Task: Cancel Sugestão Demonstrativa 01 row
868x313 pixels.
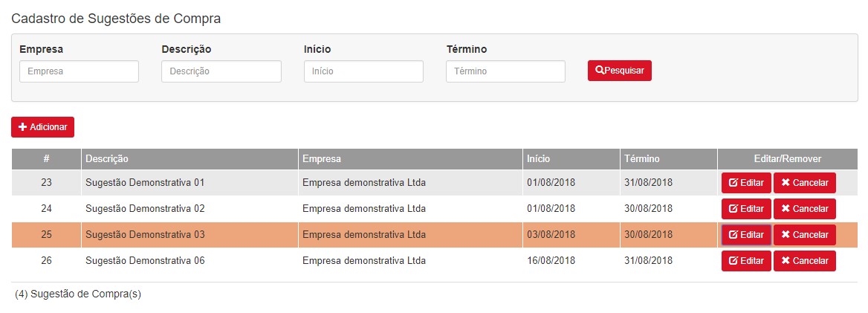Action: pyautogui.click(x=804, y=183)
